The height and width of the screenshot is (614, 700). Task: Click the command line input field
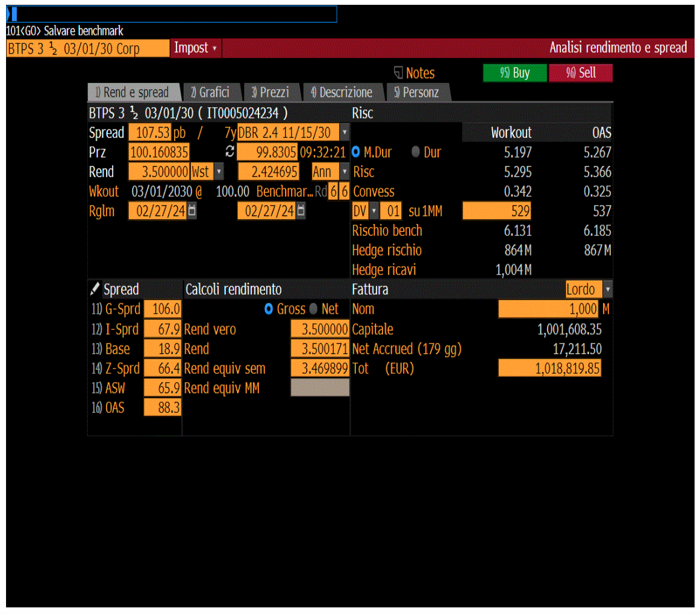pos(172,14)
